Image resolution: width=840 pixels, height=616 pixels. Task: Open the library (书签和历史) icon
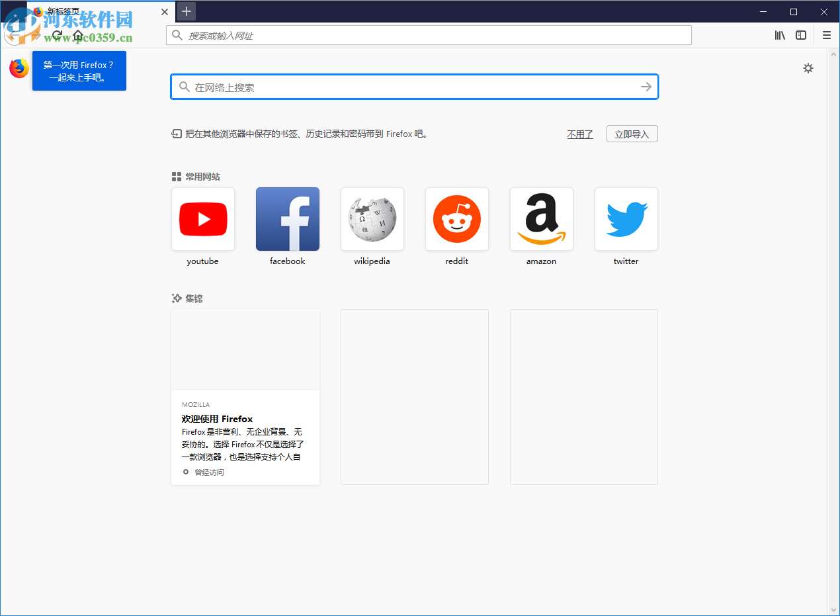779,35
